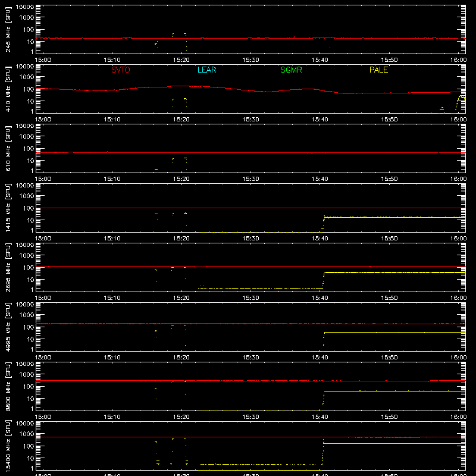Select the 8800 MHz [SFU] axis title
The width and height of the screenshot is (476, 476).
(x=8, y=386)
